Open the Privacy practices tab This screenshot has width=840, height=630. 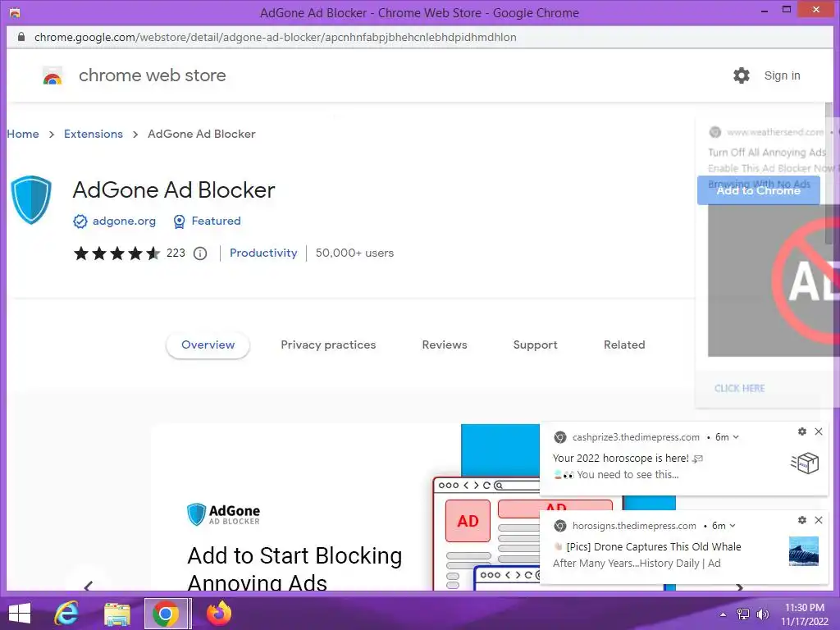(328, 345)
